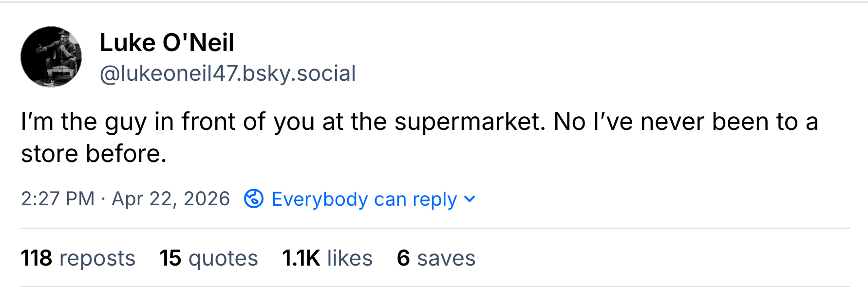Click the @lukeoneil47.bsky.social handle
The image size is (868, 287).
(x=227, y=73)
